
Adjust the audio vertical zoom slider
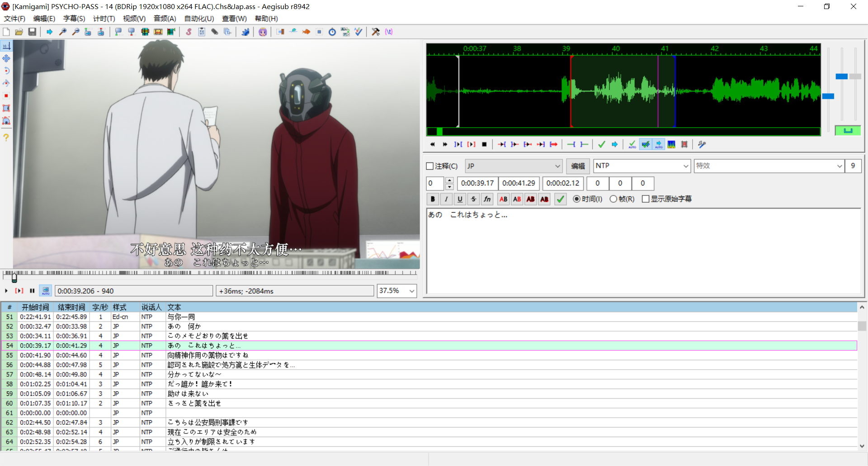pyautogui.click(x=841, y=76)
